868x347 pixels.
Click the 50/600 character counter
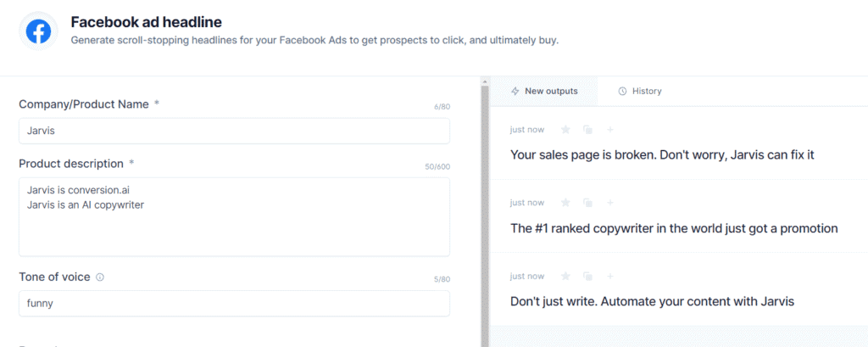click(437, 167)
